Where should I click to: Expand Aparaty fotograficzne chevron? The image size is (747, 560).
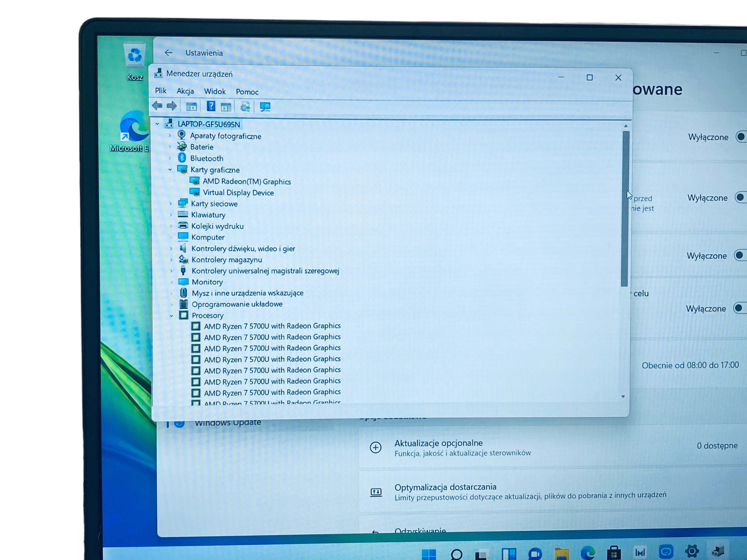(x=170, y=135)
